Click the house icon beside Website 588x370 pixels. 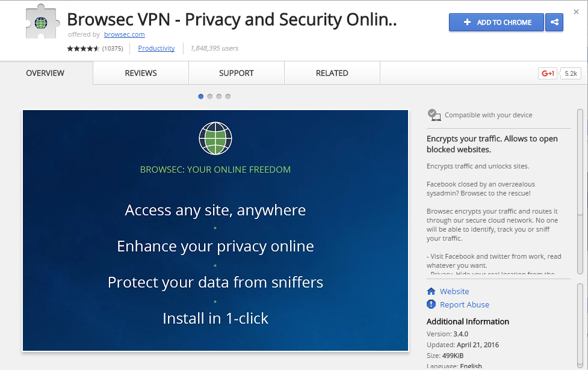[x=432, y=291]
